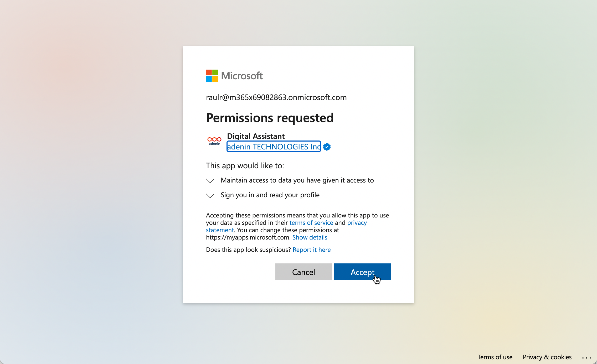Click the adenin app logo

[214, 141]
